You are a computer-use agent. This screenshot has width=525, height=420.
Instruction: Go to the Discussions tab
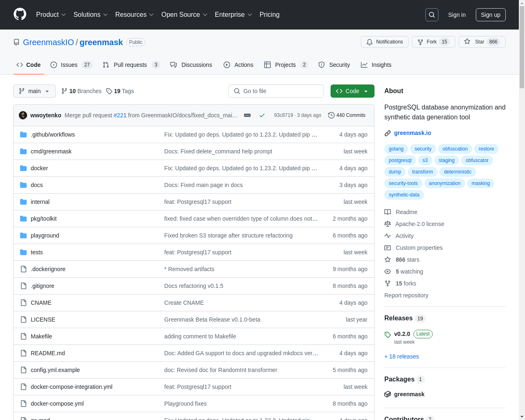point(191,65)
